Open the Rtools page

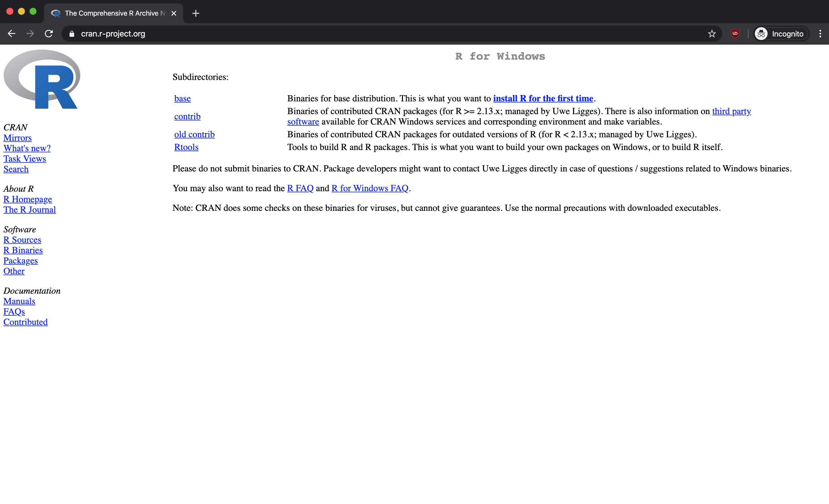point(186,147)
